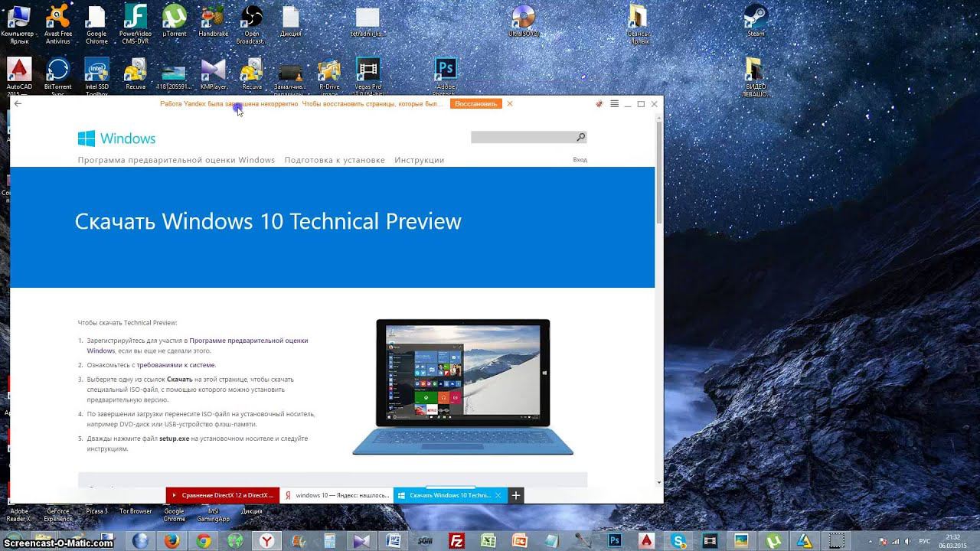The image size is (980, 551).
Task: Open FileZilla from the taskbar
Action: click(x=457, y=540)
